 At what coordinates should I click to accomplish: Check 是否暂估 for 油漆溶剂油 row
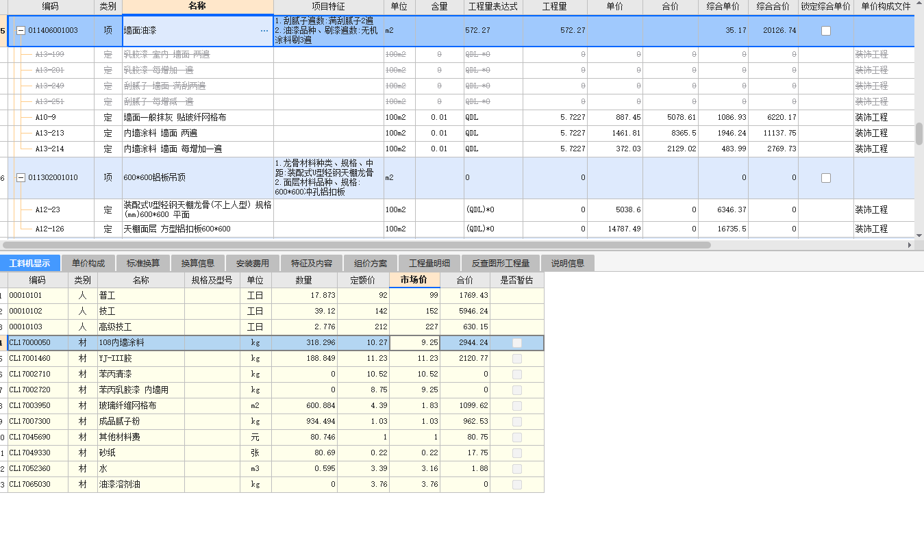[x=517, y=485]
